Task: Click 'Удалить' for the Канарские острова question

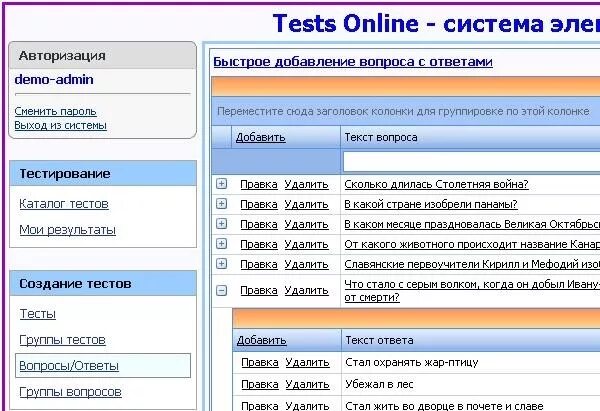Action: [307, 244]
